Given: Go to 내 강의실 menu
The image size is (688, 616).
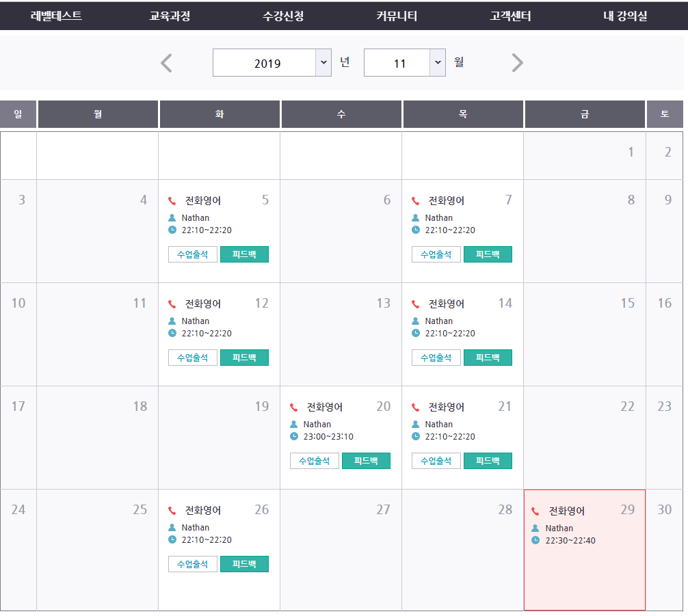Looking at the screenshot, I should point(625,16).
